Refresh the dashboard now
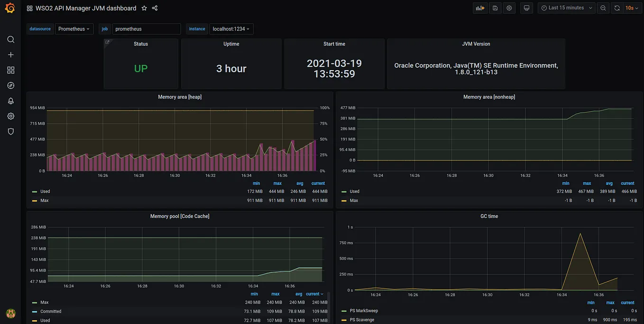The image size is (644, 324). (x=617, y=8)
